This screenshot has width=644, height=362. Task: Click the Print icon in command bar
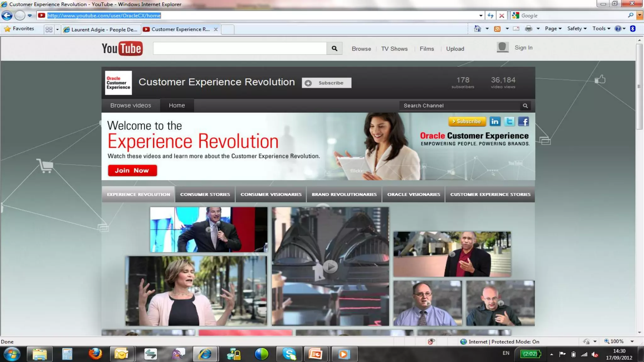529,29
